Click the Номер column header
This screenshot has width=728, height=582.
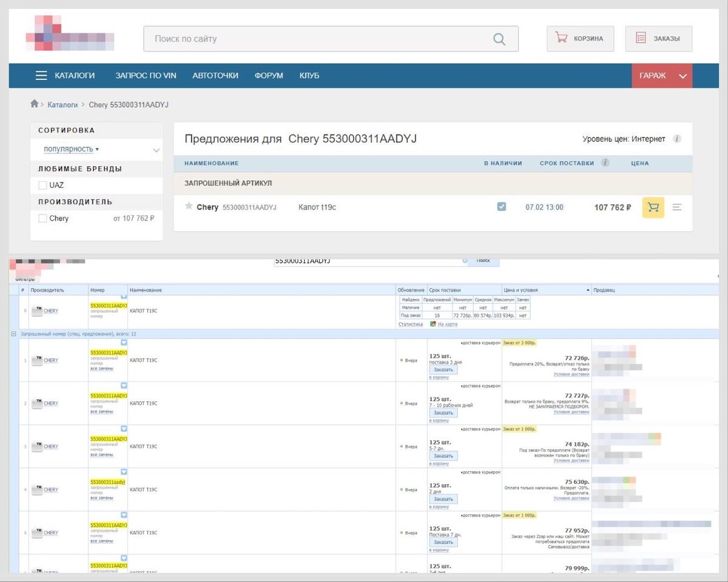tap(108, 290)
